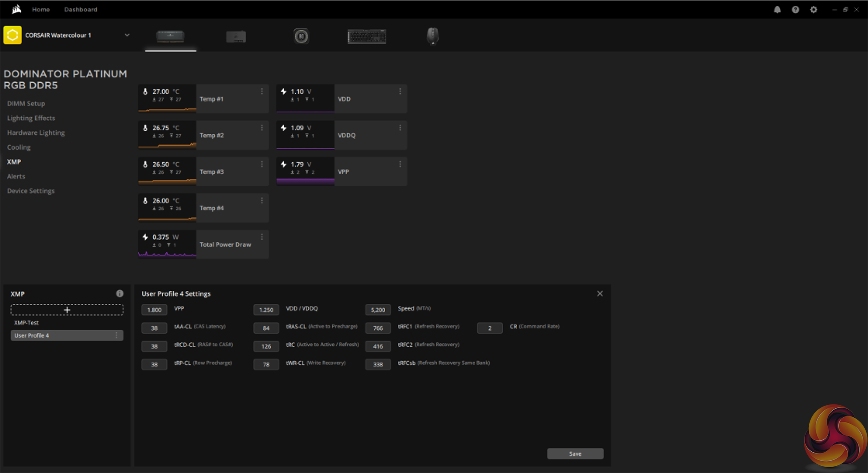The width and height of the screenshot is (868, 473).
Task: Open User Profile 4 options menu
Action: tap(117, 335)
